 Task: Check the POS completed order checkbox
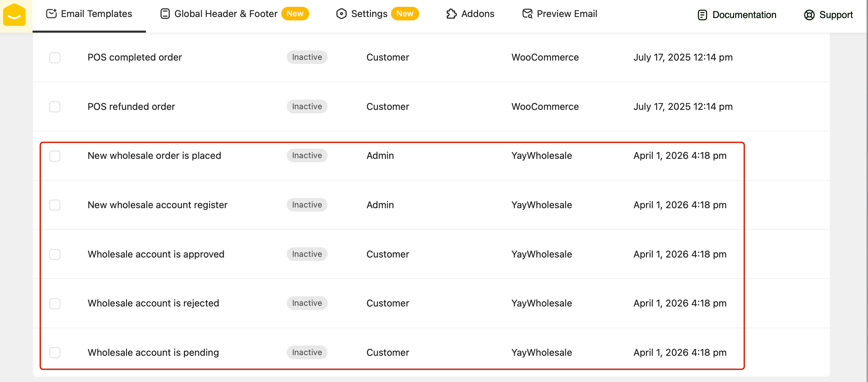coord(55,57)
